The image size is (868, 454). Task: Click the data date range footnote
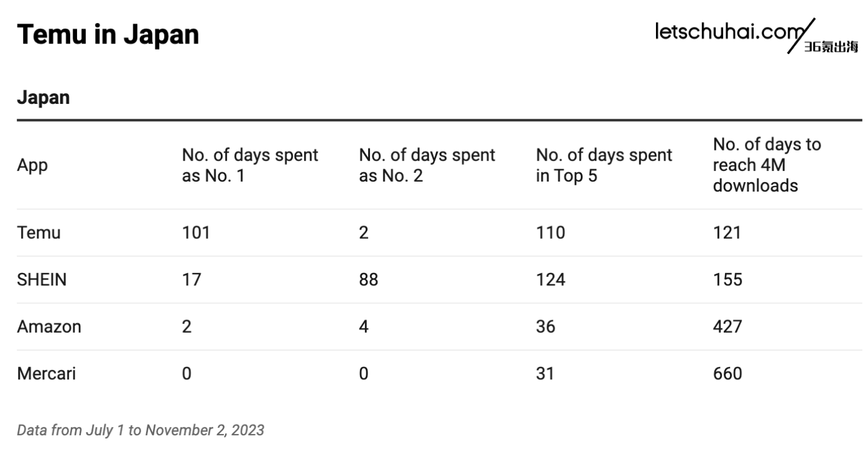click(x=141, y=430)
